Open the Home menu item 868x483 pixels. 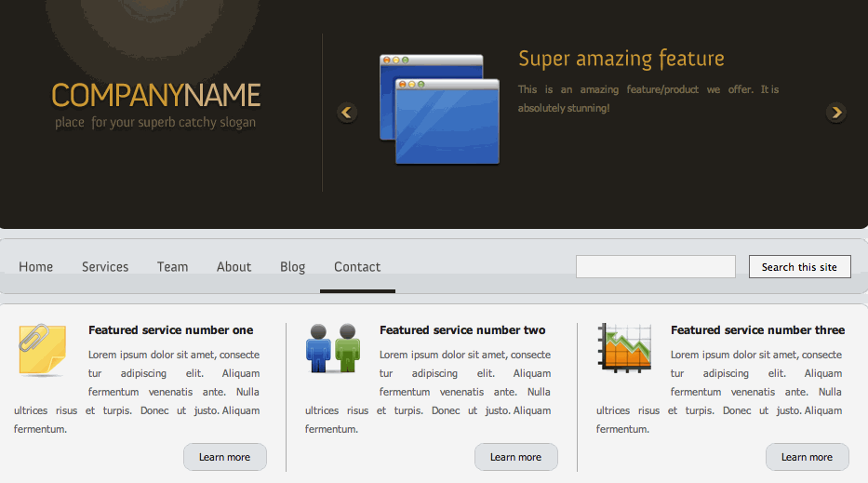click(x=36, y=267)
